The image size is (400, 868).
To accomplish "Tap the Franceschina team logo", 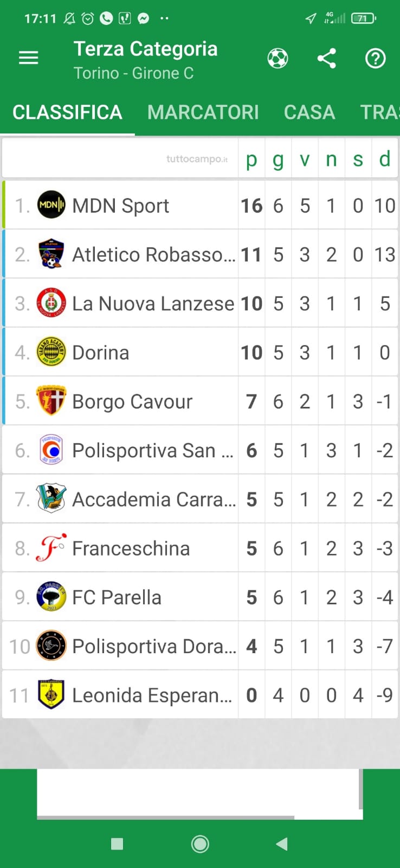I will click(x=51, y=548).
